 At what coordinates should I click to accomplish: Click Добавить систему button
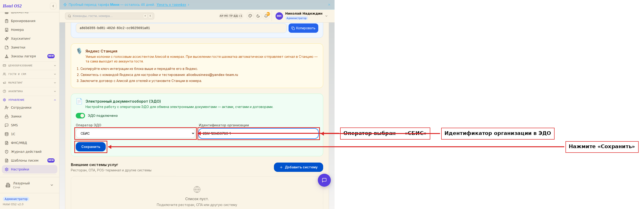[x=298, y=167]
